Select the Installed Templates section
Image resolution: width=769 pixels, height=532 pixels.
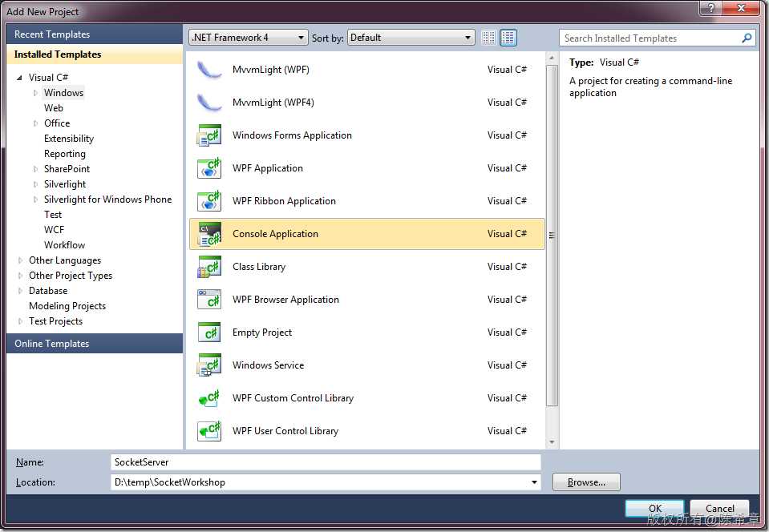coord(95,54)
